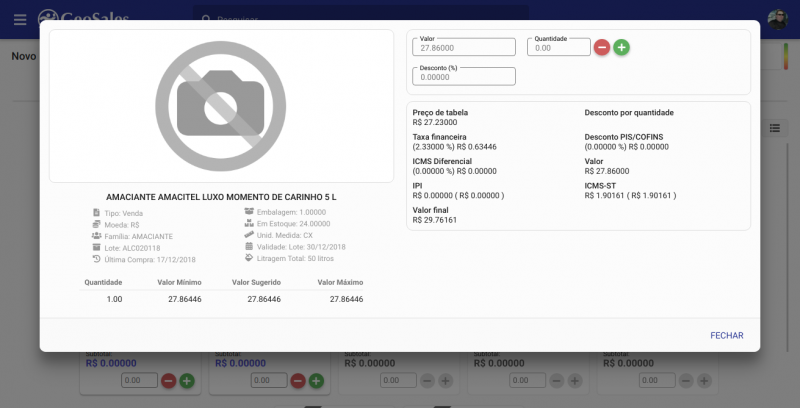The height and width of the screenshot is (408, 800).
Task: Click the 27.86446 value under Valor Mínimo
Action: coord(185,299)
